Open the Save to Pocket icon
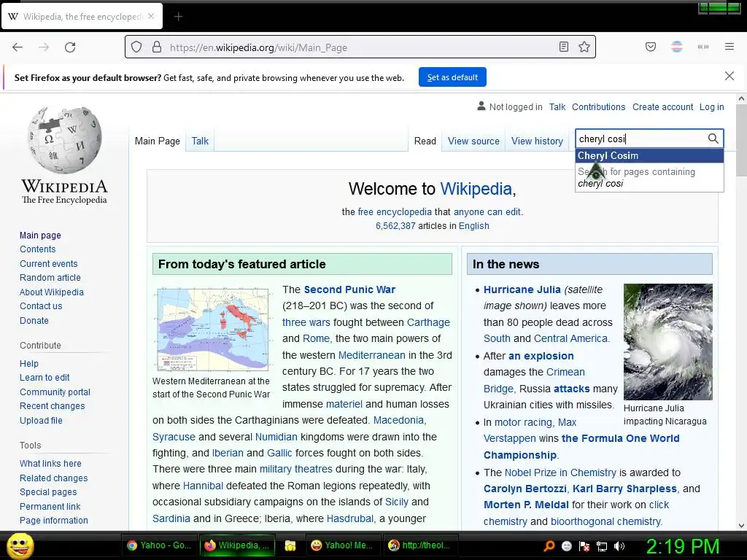 651,47
